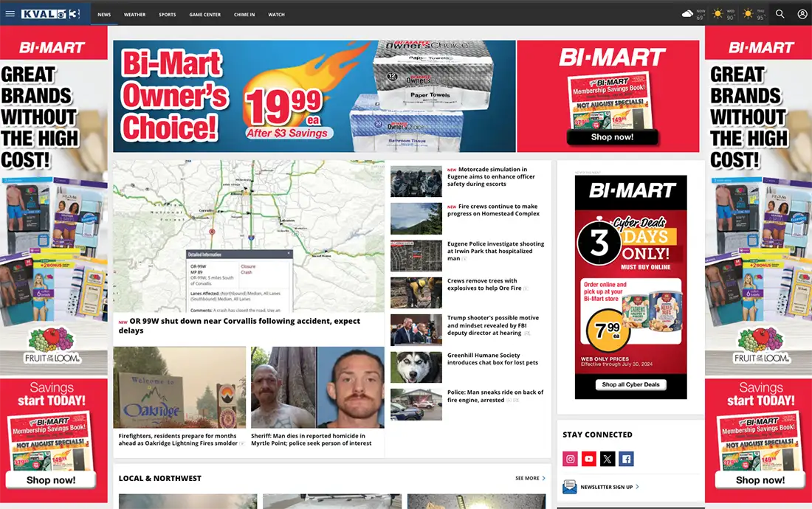Click the FBI hearing thumbnail

pos(416,330)
